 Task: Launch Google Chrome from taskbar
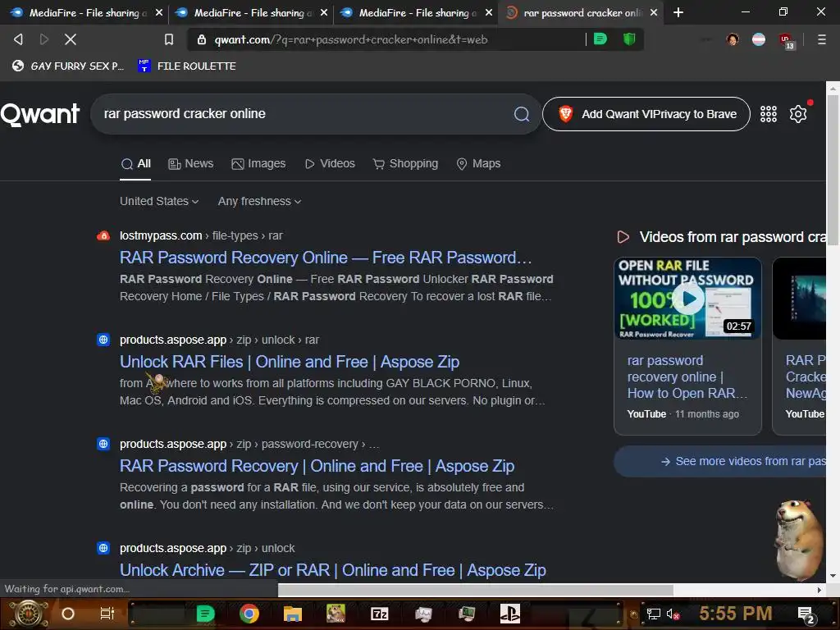[x=249, y=614]
